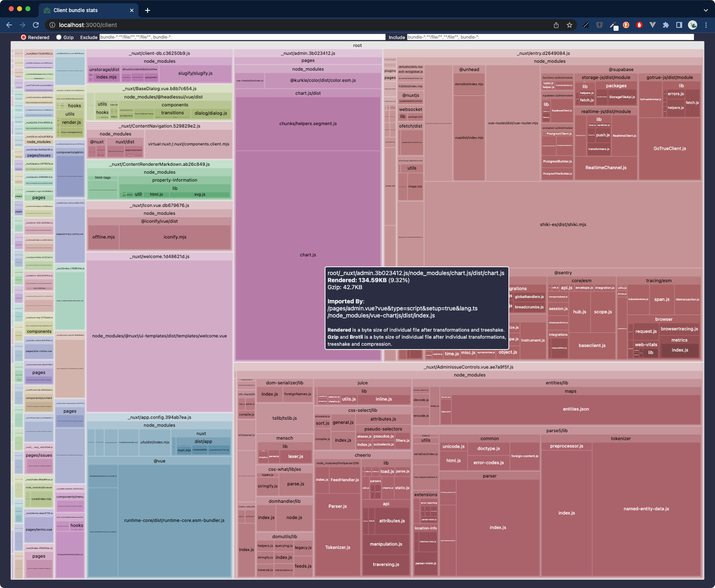Open the tab search dropdown arrow
Screen dimensions: 715x588
click(x=706, y=10)
